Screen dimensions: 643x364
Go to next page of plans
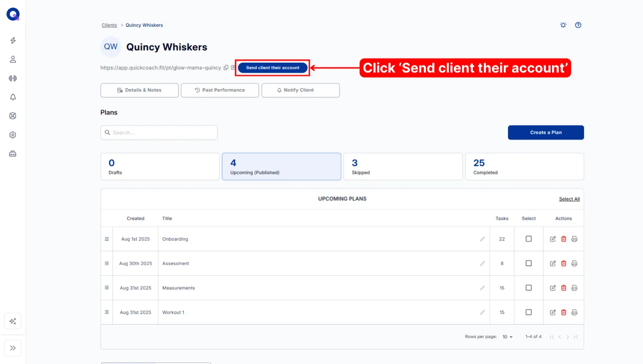pos(567,337)
